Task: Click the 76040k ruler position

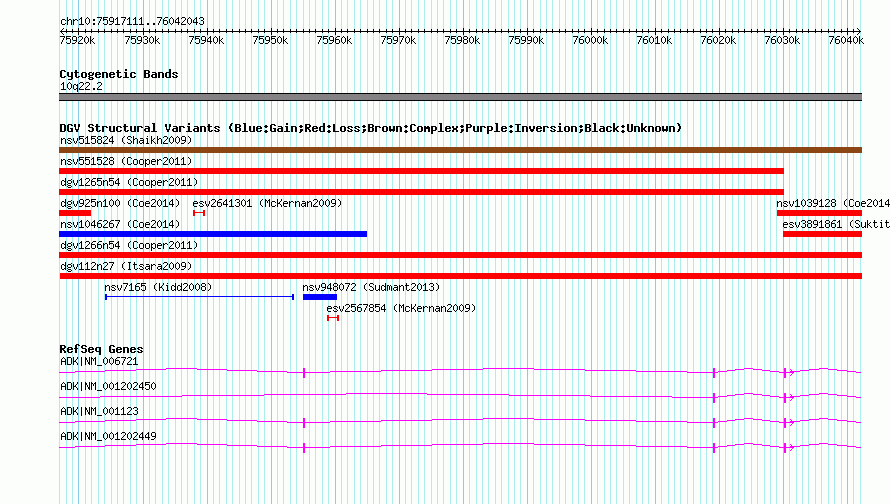Action: tap(846, 40)
